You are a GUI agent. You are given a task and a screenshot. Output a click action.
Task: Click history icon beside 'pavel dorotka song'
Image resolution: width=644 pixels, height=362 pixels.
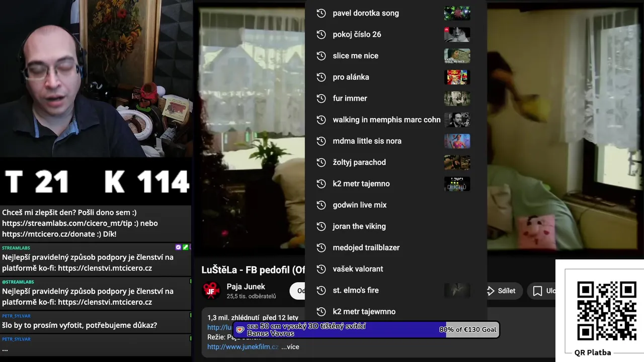click(x=321, y=13)
